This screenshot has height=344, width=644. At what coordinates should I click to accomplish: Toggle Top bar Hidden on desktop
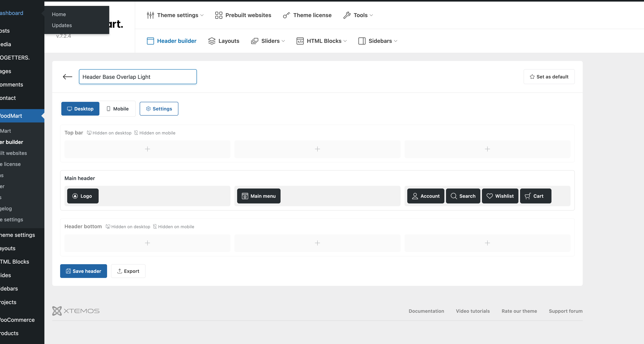109,133
